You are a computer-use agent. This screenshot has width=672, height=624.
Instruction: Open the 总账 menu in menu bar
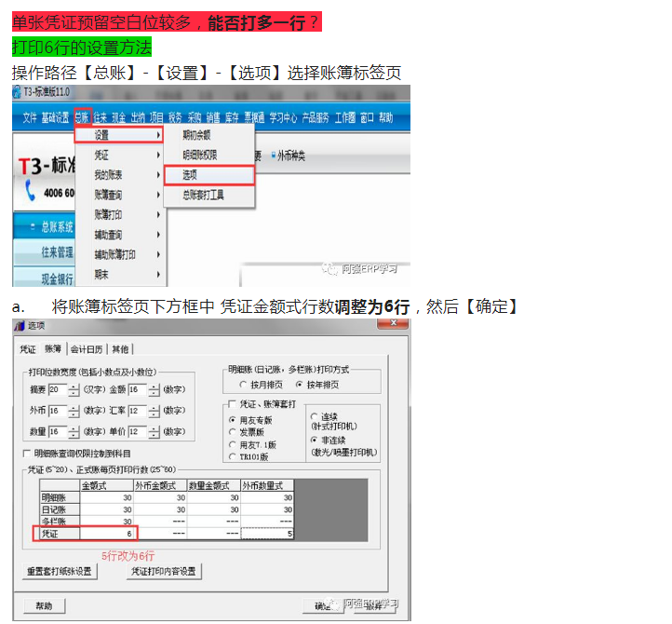tap(82, 117)
